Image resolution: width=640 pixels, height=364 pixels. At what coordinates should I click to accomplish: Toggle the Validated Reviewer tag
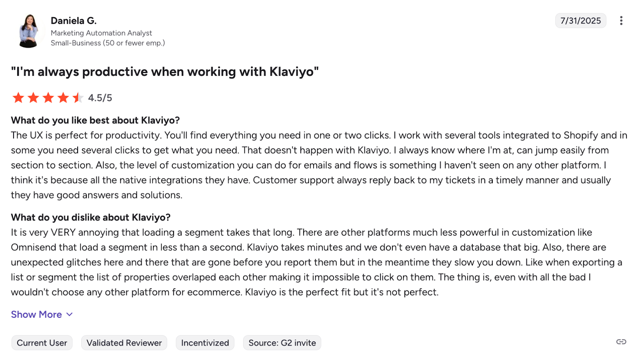click(x=124, y=342)
